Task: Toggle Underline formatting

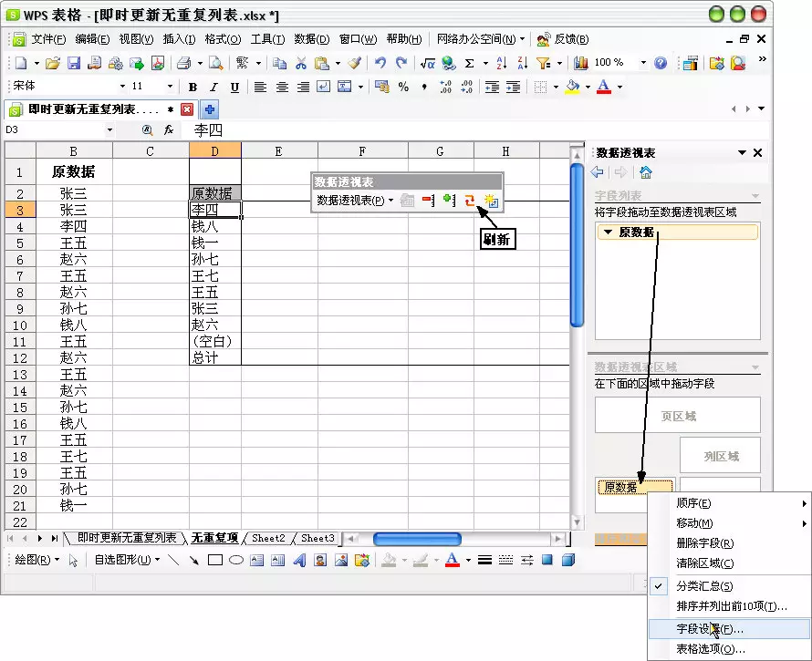Action: tap(234, 87)
